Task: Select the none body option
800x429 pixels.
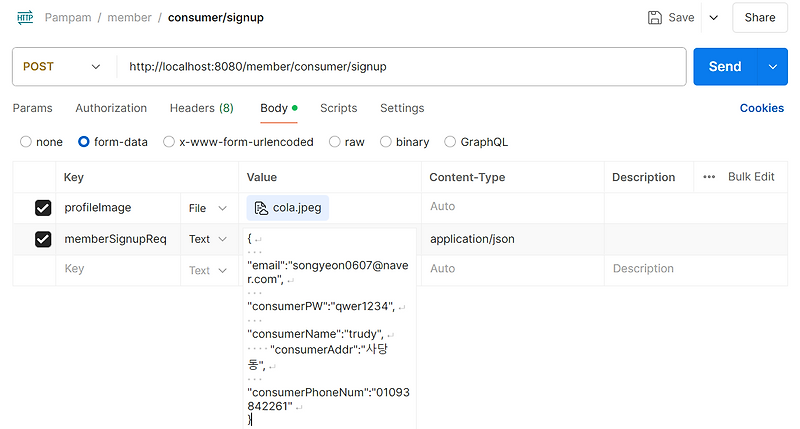Action: (27, 142)
